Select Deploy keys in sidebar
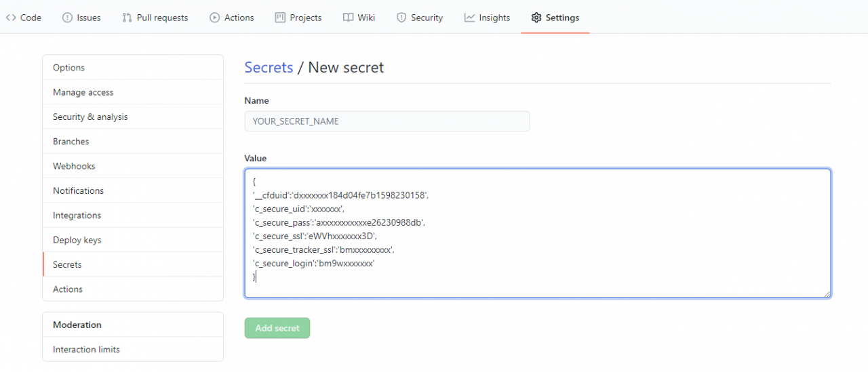868x372 pixels. click(x=133, y=240)
